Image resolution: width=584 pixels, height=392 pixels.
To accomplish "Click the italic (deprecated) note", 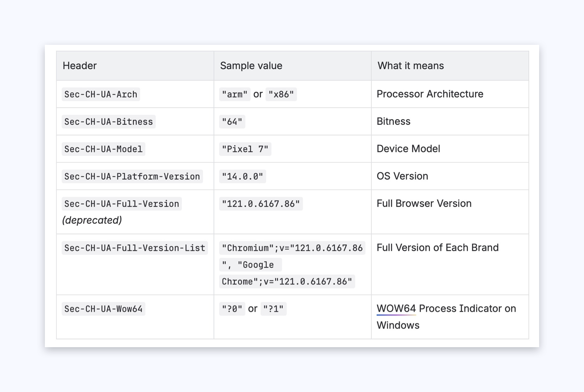I will 92,220.
